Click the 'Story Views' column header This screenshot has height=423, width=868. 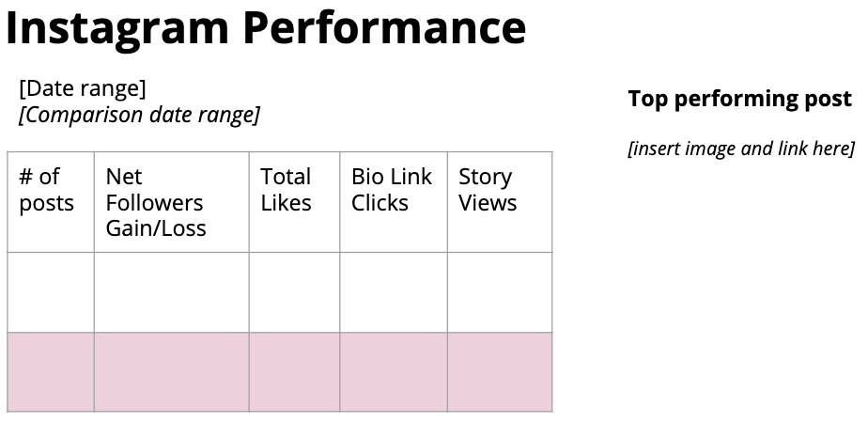pyautogui.click(x=499, y=201)
